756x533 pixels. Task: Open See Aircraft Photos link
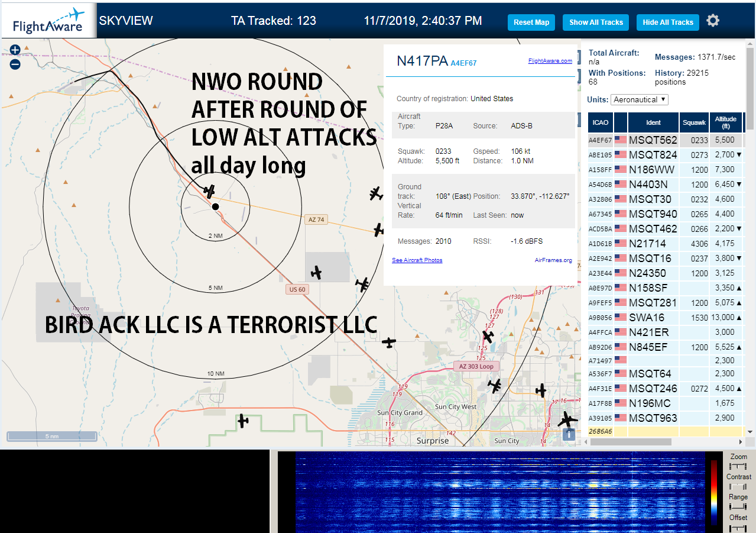click(x=417, y=260)
